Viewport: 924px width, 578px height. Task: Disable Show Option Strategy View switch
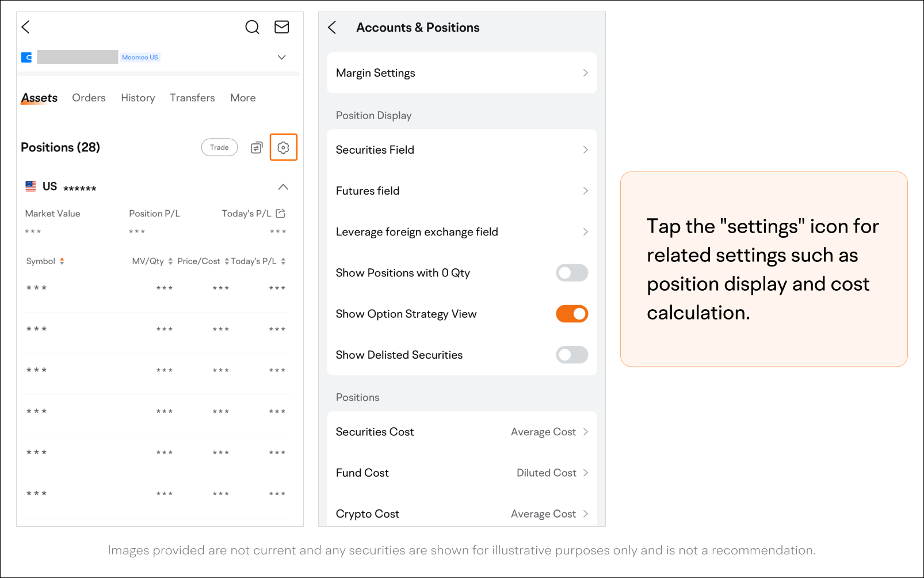(x=572, y=314)
